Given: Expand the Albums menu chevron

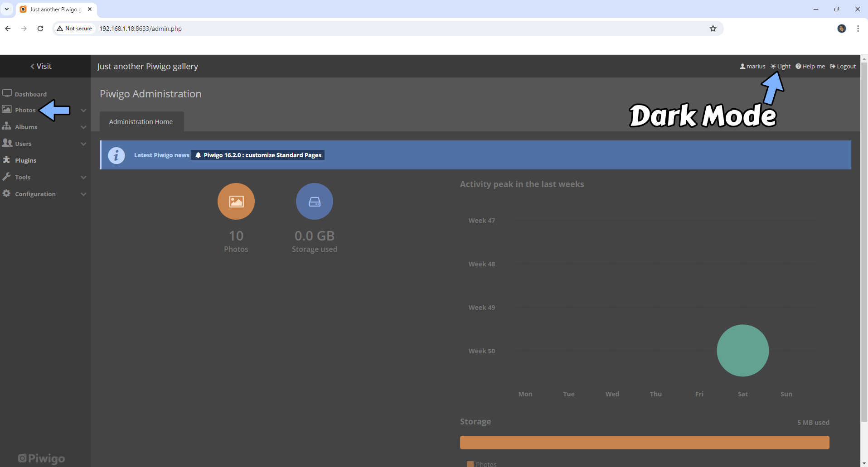Looking at the screenshot, I should 83,127.
